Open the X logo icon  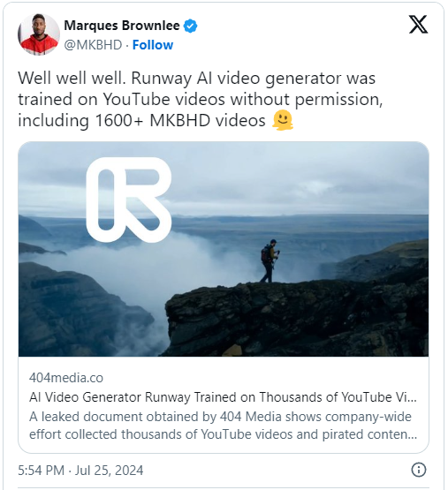coord(418,25)
